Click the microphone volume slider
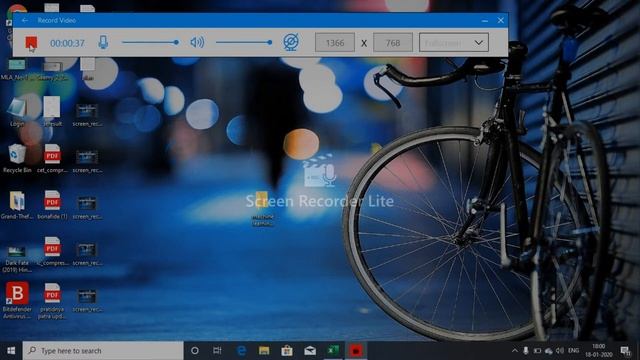640x360 pixels. (150, 42)
